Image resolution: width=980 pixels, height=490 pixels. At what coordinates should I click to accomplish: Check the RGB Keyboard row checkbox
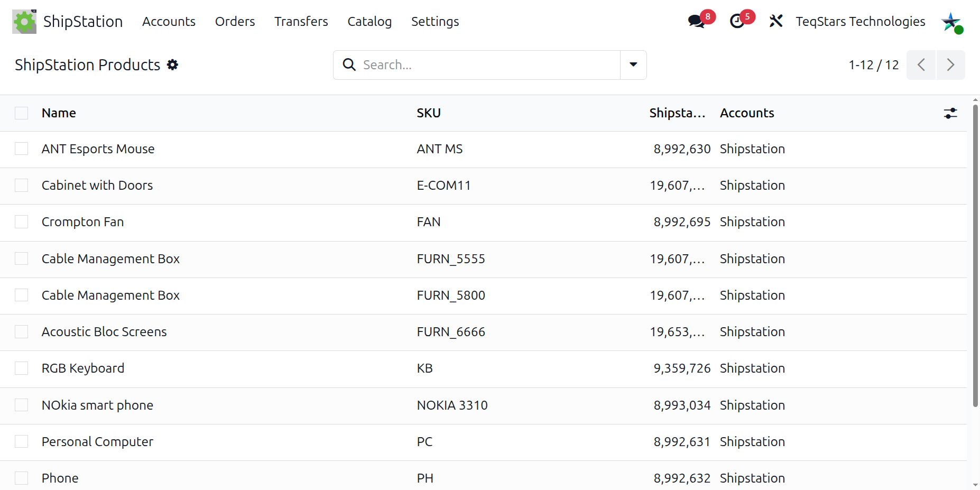22,368
